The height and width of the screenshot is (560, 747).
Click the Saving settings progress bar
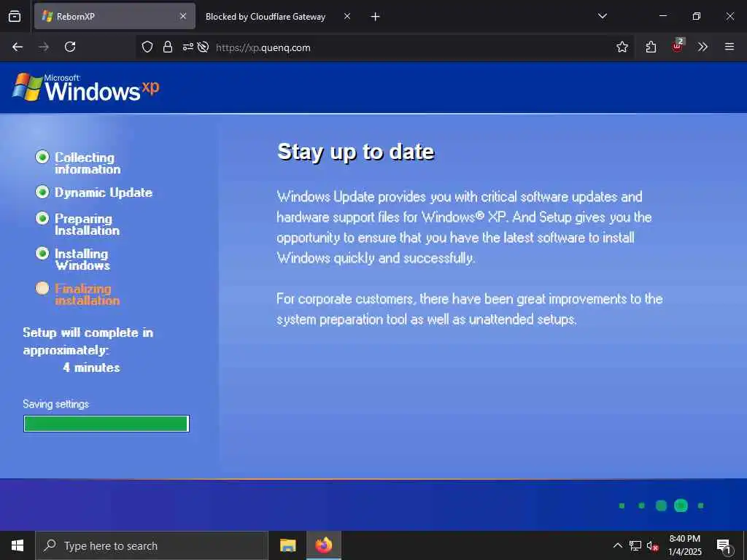click(107, 424)
